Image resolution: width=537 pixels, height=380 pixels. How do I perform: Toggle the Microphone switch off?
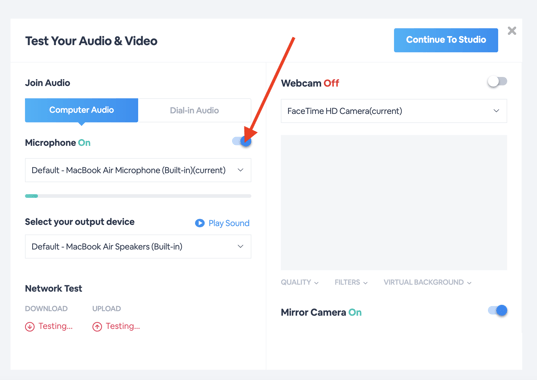pyautogui.click(x=242, y=141)
